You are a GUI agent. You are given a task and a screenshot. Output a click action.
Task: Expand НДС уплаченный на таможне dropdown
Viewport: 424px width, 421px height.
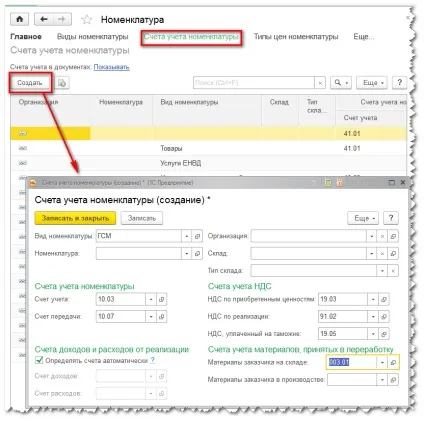tap(373, 334)
